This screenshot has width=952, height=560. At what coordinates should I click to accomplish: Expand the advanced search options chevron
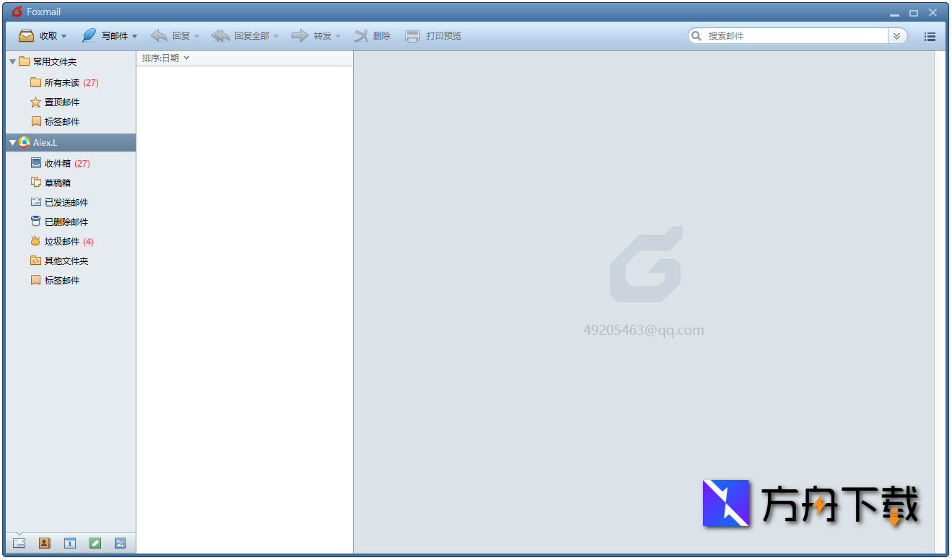896,35
